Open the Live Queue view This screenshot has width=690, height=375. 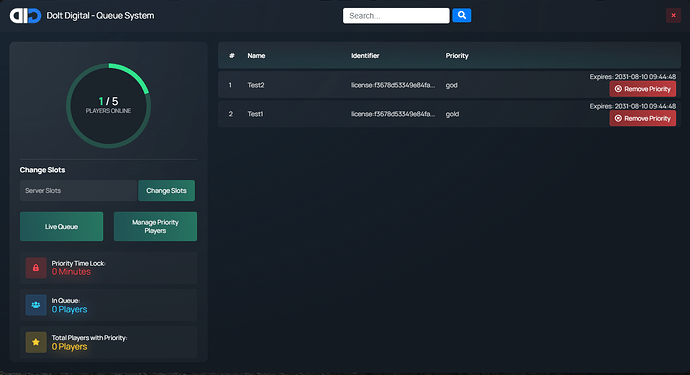click(62, 226)
